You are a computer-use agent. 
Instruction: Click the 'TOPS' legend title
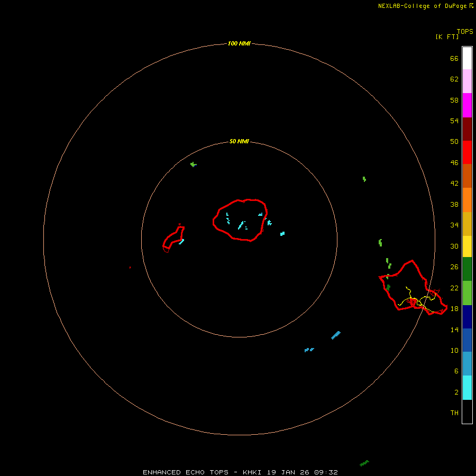[x=465, y=31]
